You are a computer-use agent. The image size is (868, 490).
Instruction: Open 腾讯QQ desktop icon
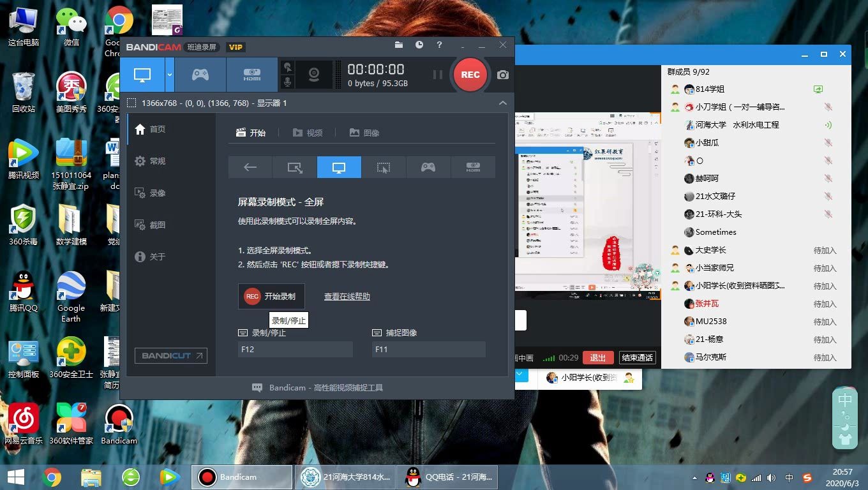coord(24,292)
